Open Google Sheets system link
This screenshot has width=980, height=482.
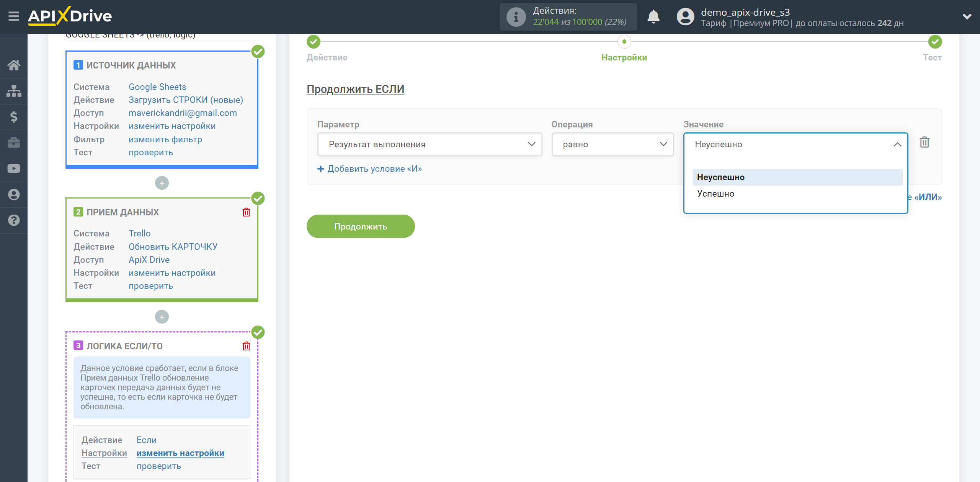pos(157,87)
